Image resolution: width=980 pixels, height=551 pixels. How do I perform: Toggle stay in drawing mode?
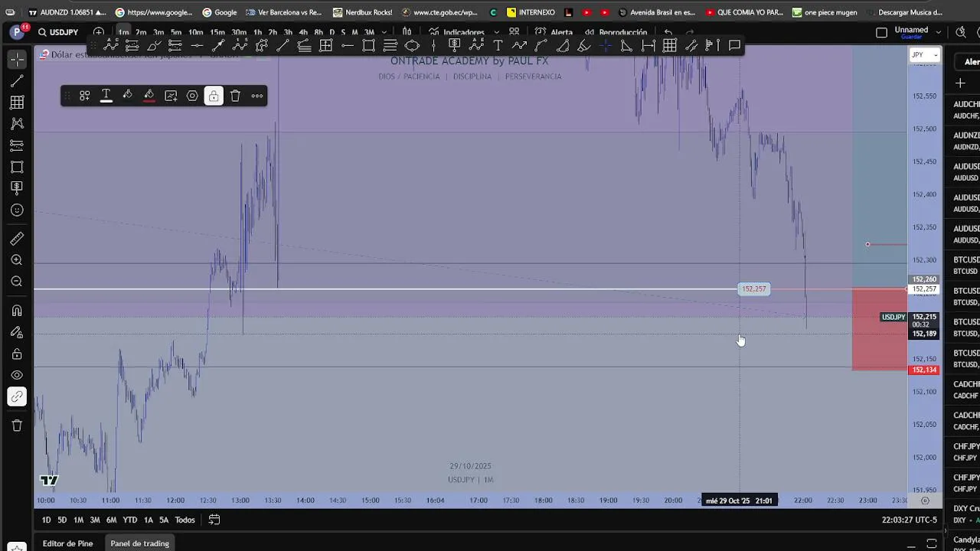click(x=17, y=332)
